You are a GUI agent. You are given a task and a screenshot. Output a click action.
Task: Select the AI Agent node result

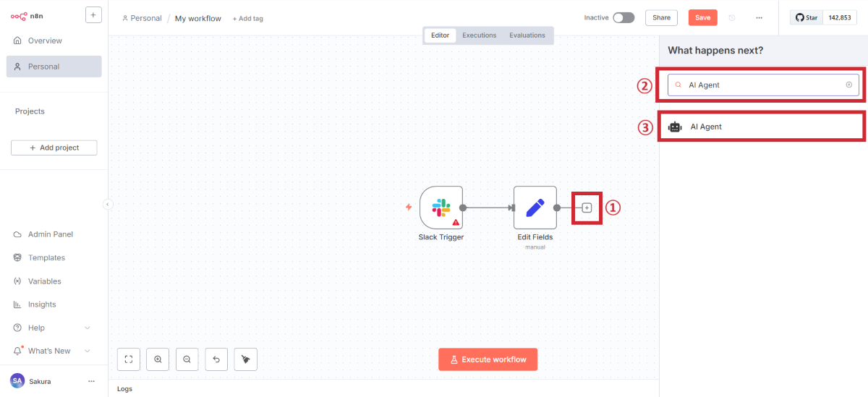click(761, 127)
